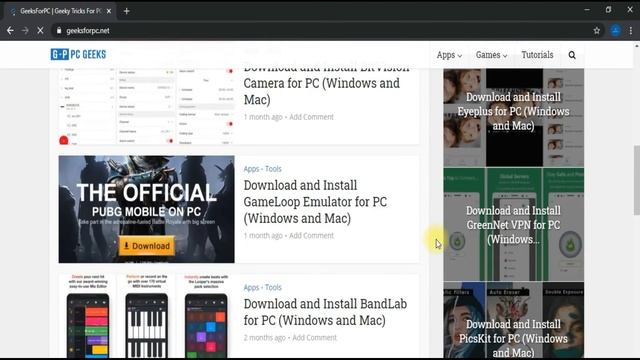Click the PUBG Mobile GameLoop thumbnail image
Viewport: 640px width, 360px height.
click(147, 209)
